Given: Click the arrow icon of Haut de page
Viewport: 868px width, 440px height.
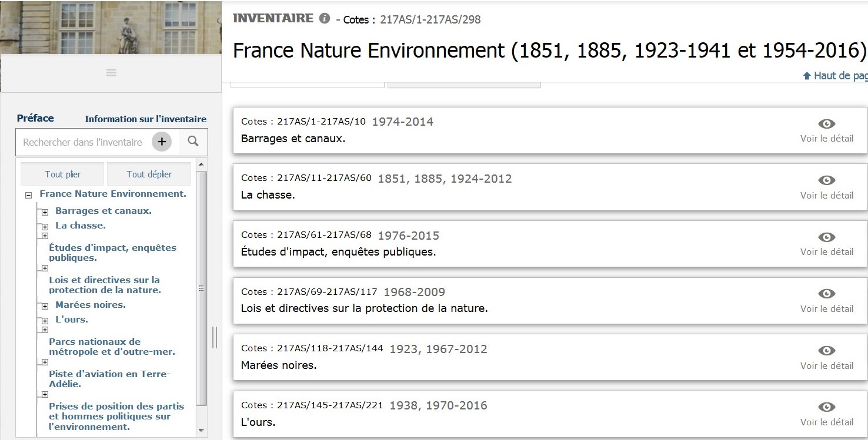Looking at the screenshot, I should click(807, 76).
